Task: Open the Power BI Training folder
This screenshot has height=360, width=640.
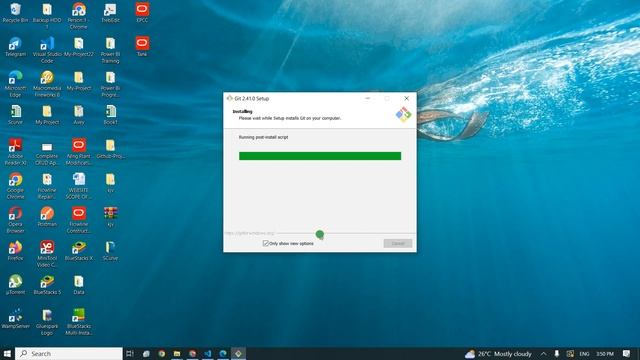Action: pos(110,50)
